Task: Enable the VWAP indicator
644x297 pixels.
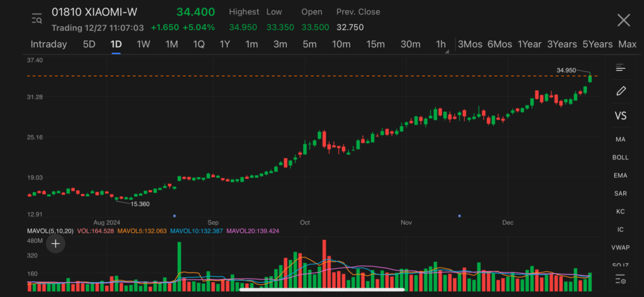Action: click(620, 247)
